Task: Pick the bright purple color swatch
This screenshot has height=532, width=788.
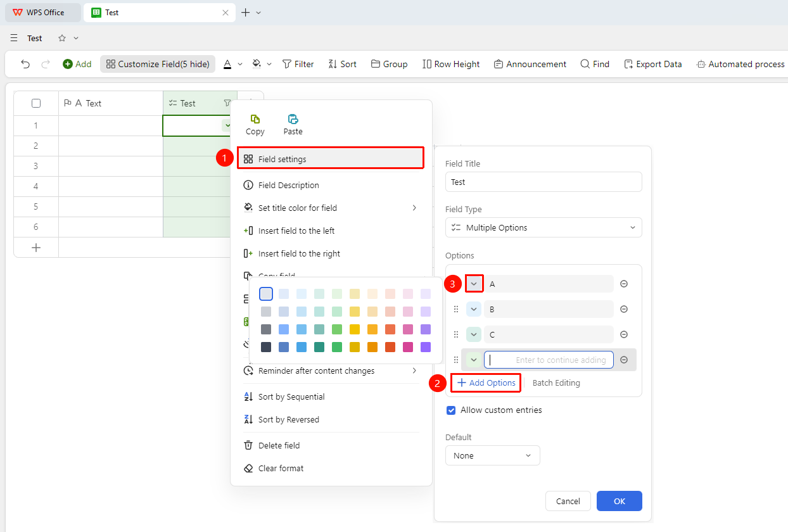Action: pos(426,346)
